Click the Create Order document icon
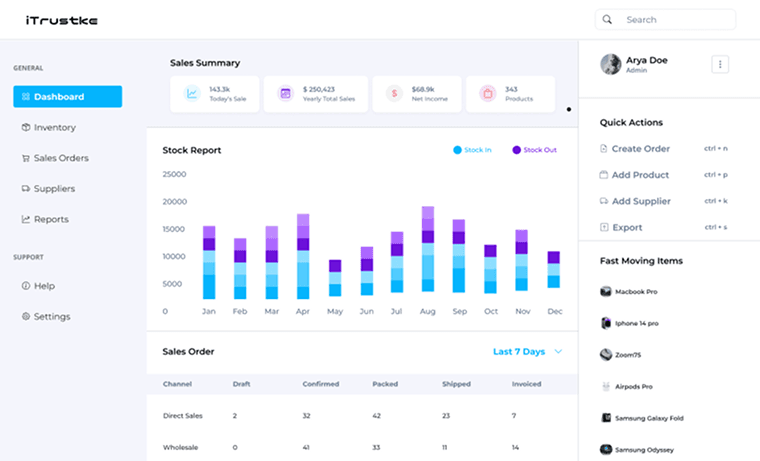The image size is (760, 461). point(603,148)
